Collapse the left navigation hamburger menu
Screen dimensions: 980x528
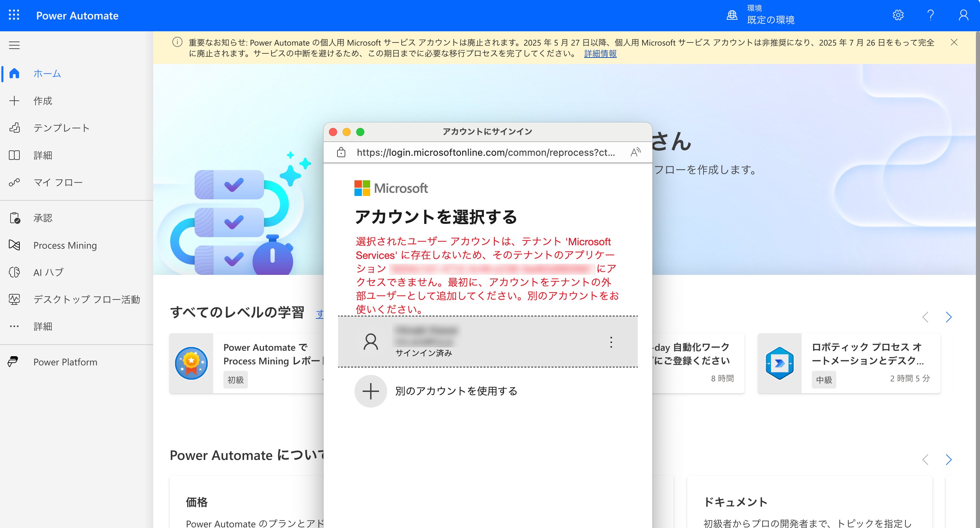click(14, 45)
